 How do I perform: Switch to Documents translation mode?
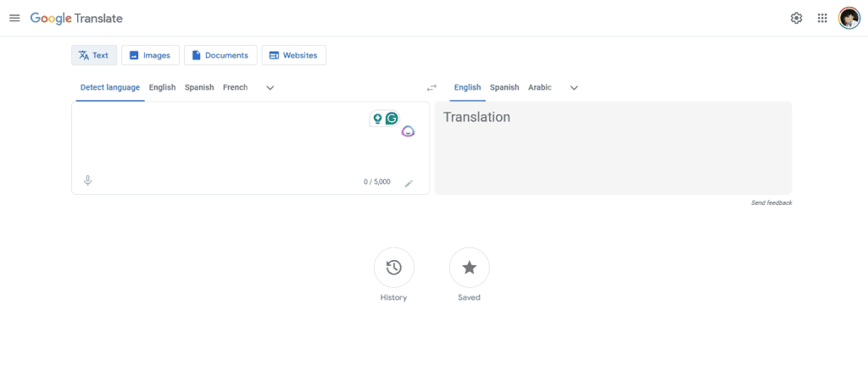[x=220, y=55]
